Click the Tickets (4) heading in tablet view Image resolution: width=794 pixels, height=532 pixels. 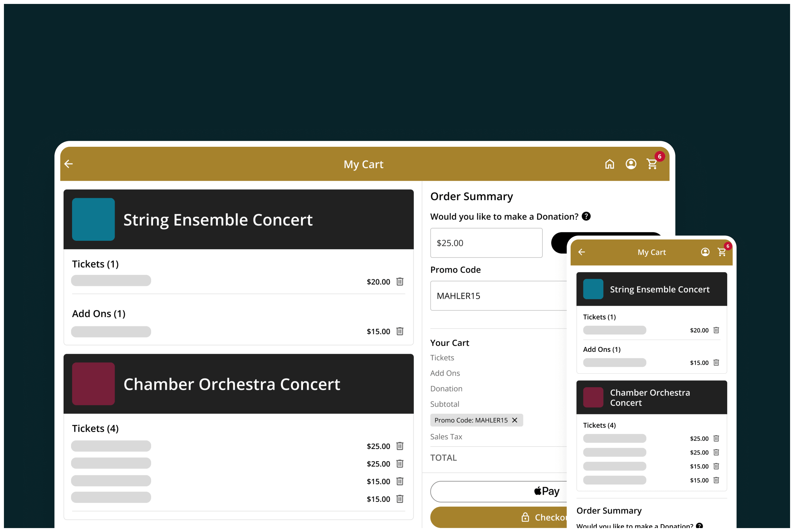[x=95, y=428]
